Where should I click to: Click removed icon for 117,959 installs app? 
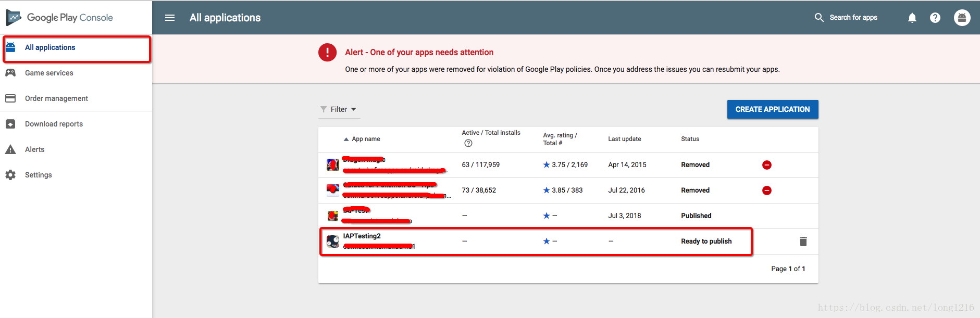click(767, 165)
